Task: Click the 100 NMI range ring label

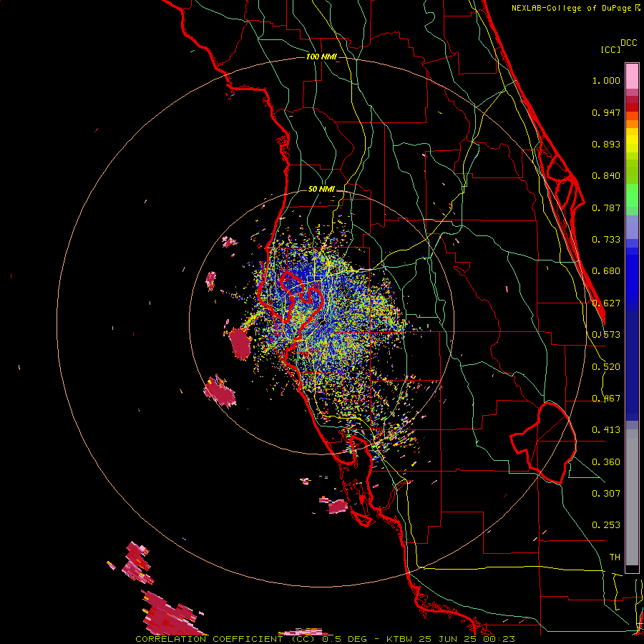Action: (x=321, y=57)
